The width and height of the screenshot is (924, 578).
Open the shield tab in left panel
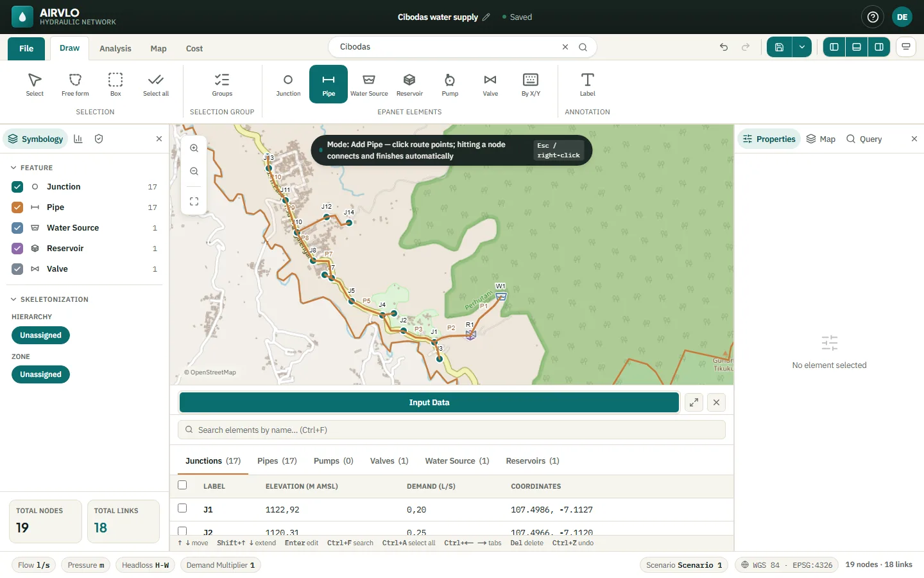(99, 139)
